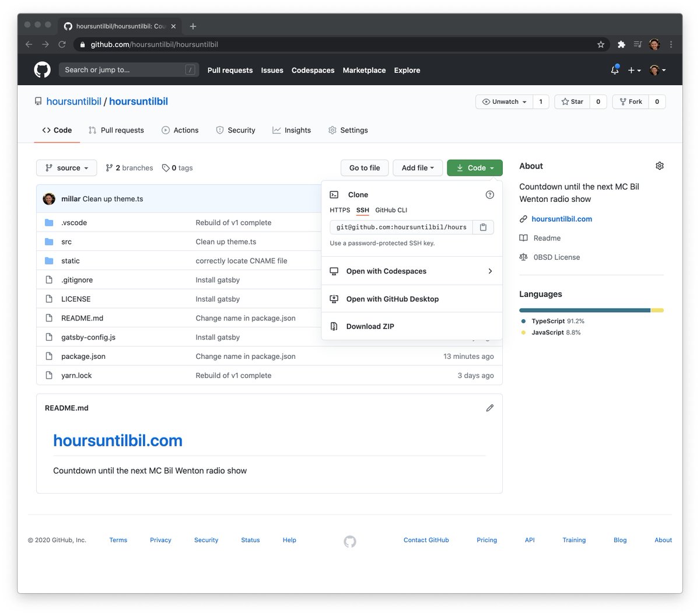Open the Insights repository tab

tap(292, 130)
